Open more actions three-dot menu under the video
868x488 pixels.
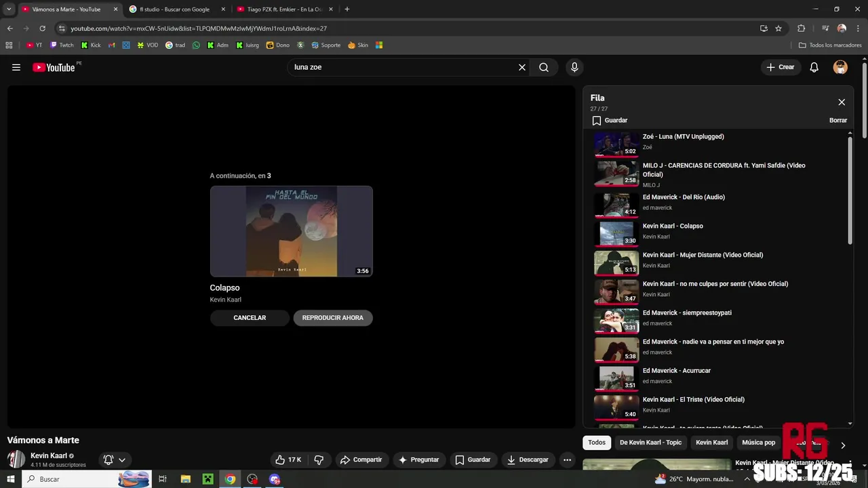(x=567, y=460)
